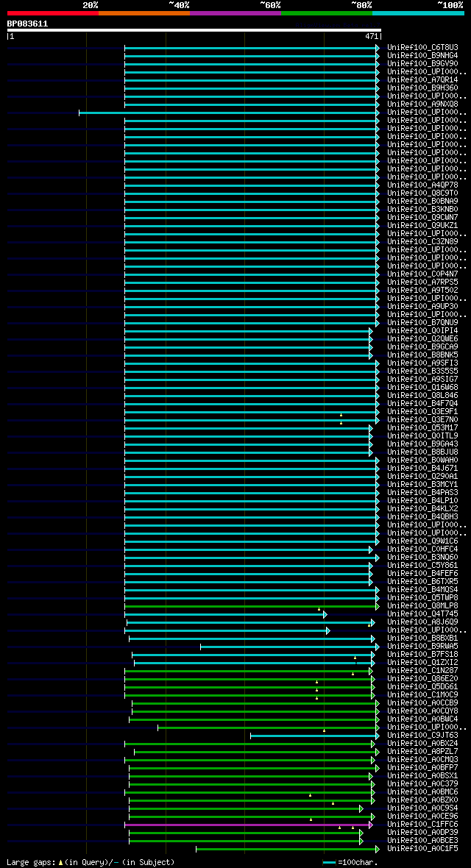Select the UniRef100_Q53M17 label
This screenshot has height=868, width=471.
[422, 428]
